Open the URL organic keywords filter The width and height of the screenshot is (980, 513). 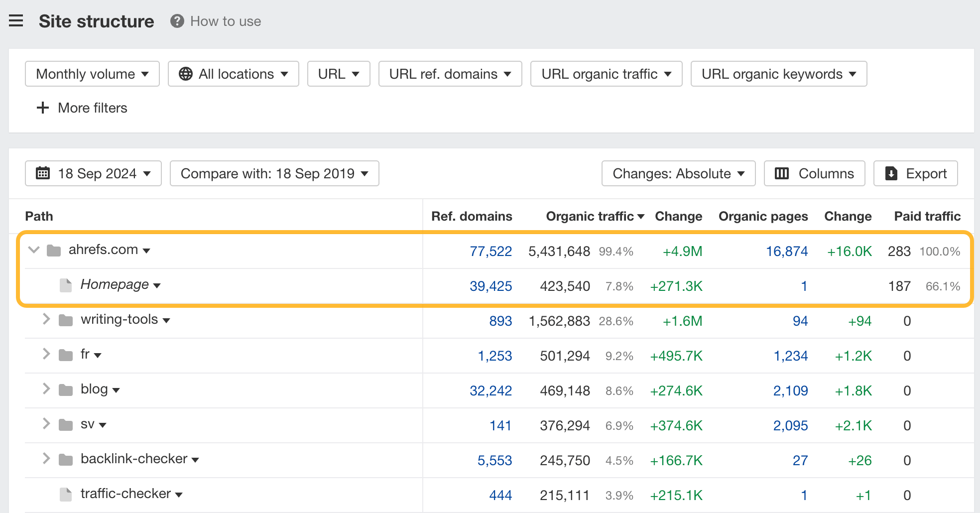click(x=778, y=74)
